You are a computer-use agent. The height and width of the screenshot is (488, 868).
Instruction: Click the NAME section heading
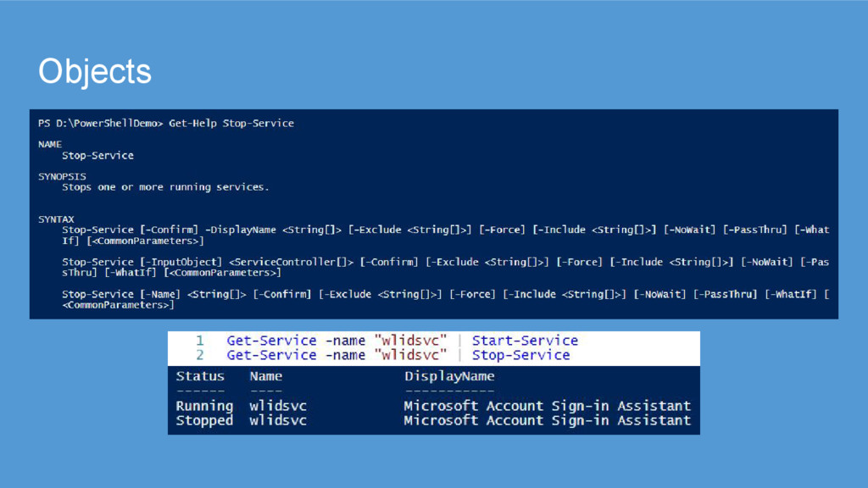tap(50, 145)
